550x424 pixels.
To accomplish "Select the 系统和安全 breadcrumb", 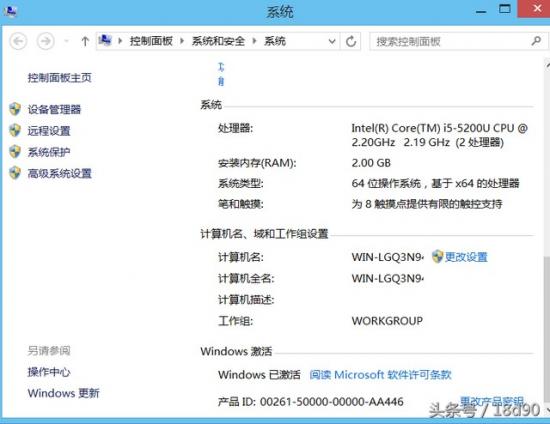I will click(218, 41).
